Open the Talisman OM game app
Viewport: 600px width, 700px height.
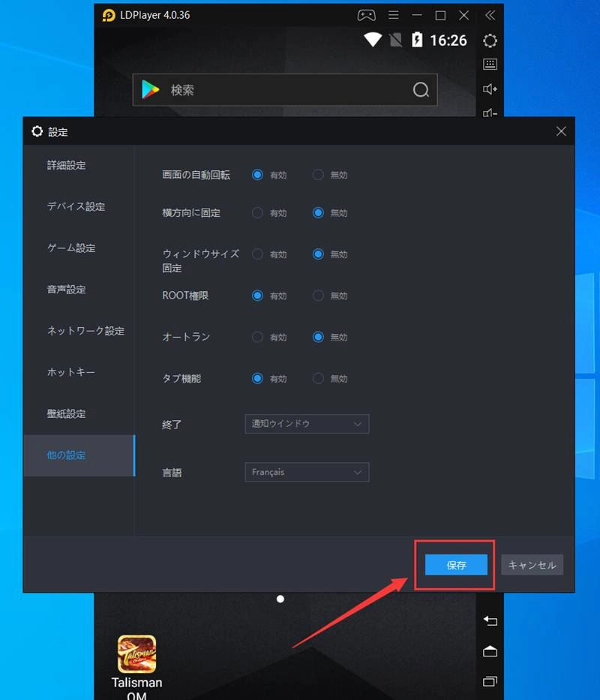pos(136,654)
